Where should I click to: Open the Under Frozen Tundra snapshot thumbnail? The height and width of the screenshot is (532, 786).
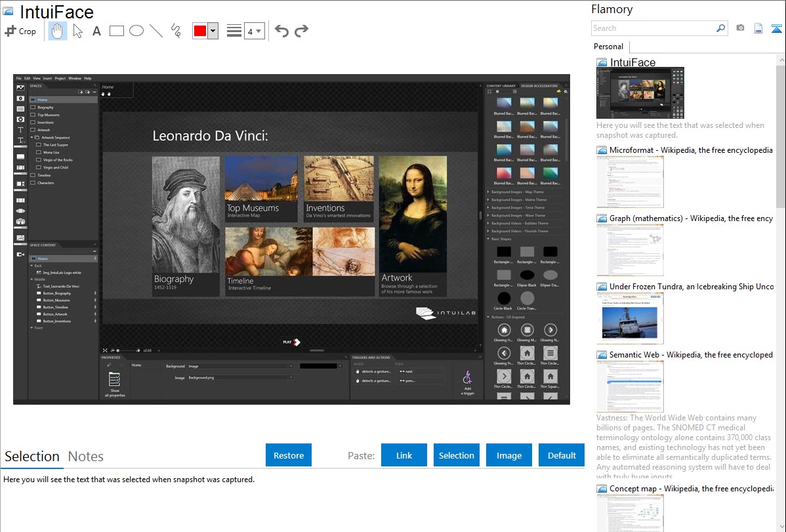coord(630,318)
